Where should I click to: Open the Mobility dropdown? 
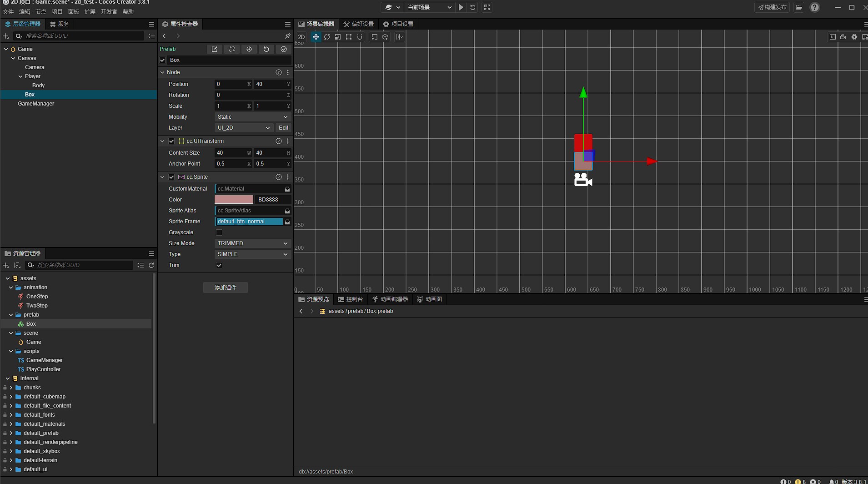(x=252, y=117)
